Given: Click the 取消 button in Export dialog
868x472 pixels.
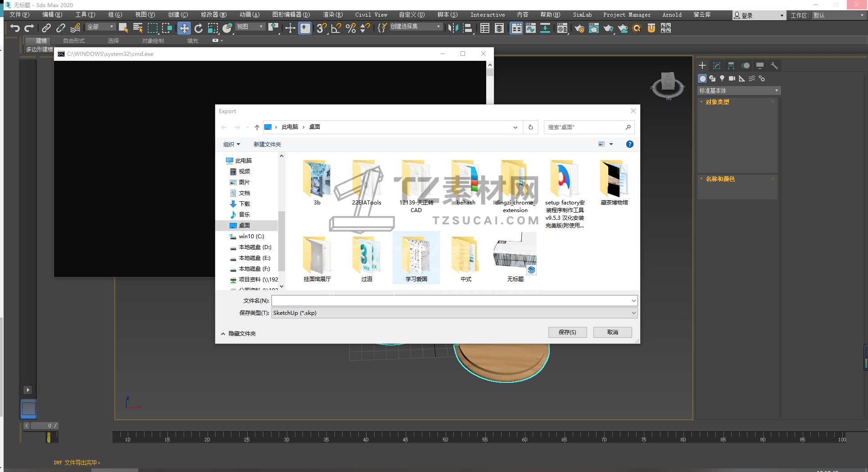Looking at the screenshot, I should 612,332.
